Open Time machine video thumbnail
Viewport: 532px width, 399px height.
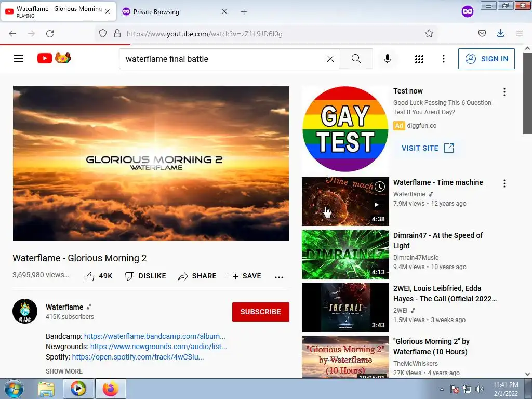345,202
